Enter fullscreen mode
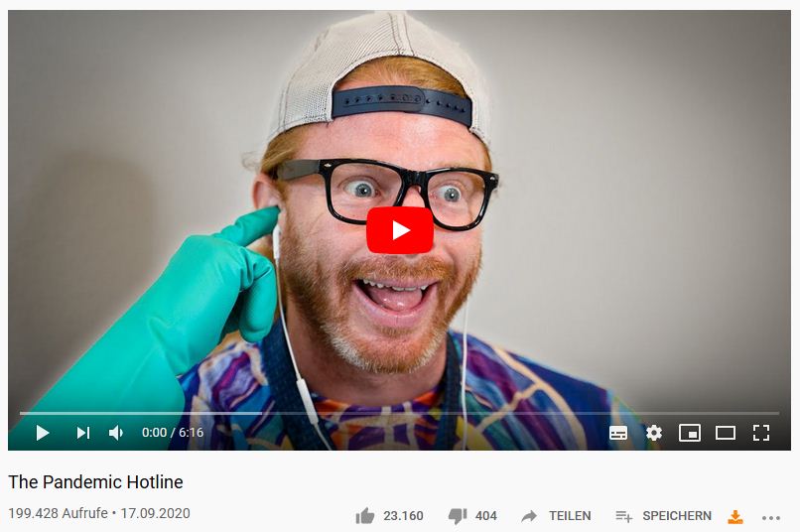Image resolution: width=800 pixels, height=532 pixels. 761,433
